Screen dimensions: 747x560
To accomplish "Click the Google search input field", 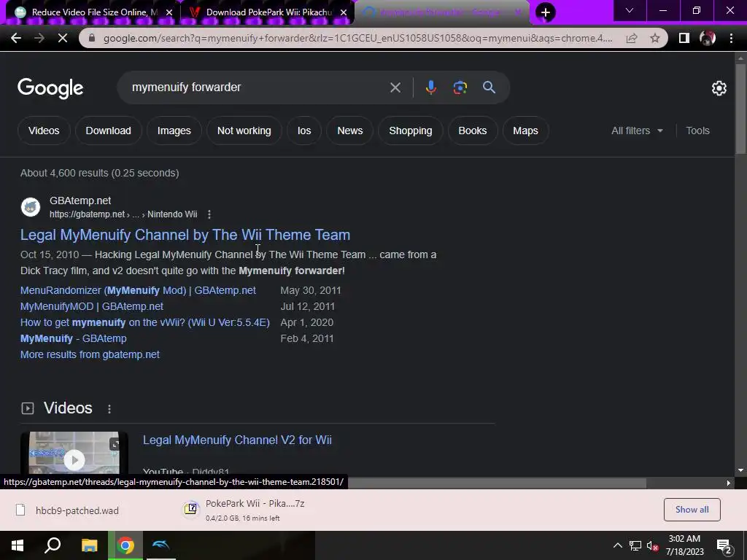I will [258, 87].
